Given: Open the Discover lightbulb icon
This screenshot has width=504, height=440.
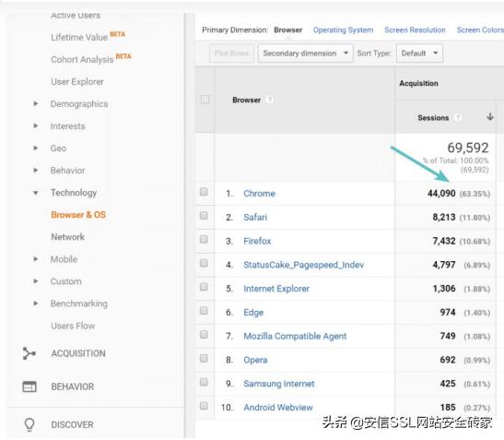Looking at the screenshot, I should coord(29,424).
